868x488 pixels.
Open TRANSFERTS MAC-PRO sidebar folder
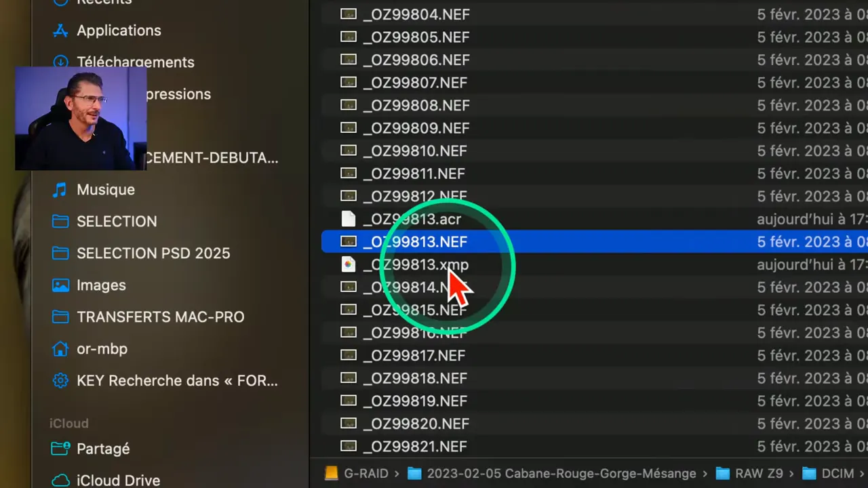pyautogui.click(x=160, y=317)
